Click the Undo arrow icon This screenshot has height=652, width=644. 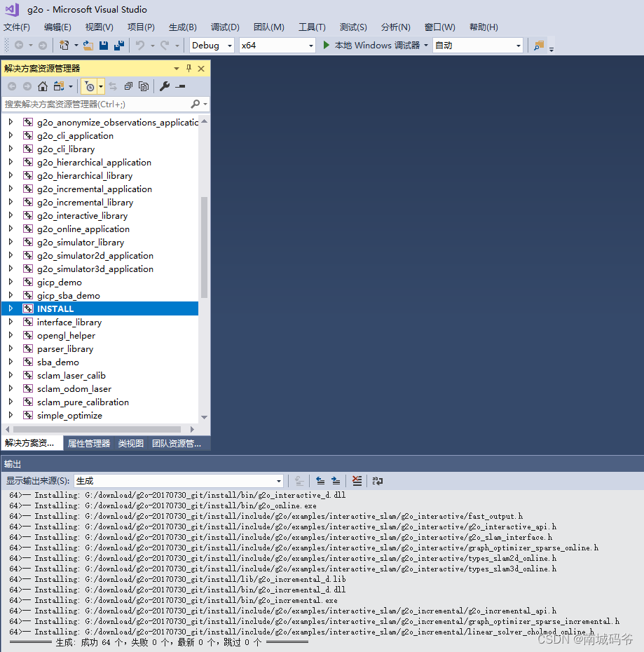tap(140, 45)
